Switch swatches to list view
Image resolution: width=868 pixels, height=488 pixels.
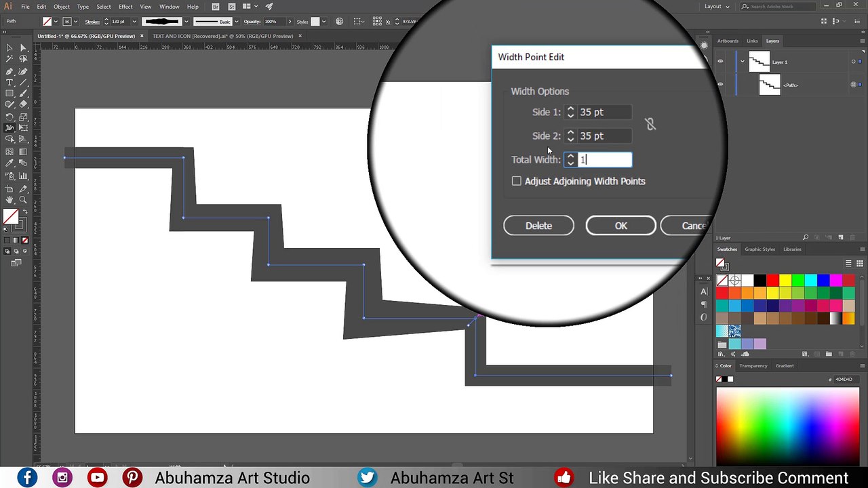tap(848, 264)
